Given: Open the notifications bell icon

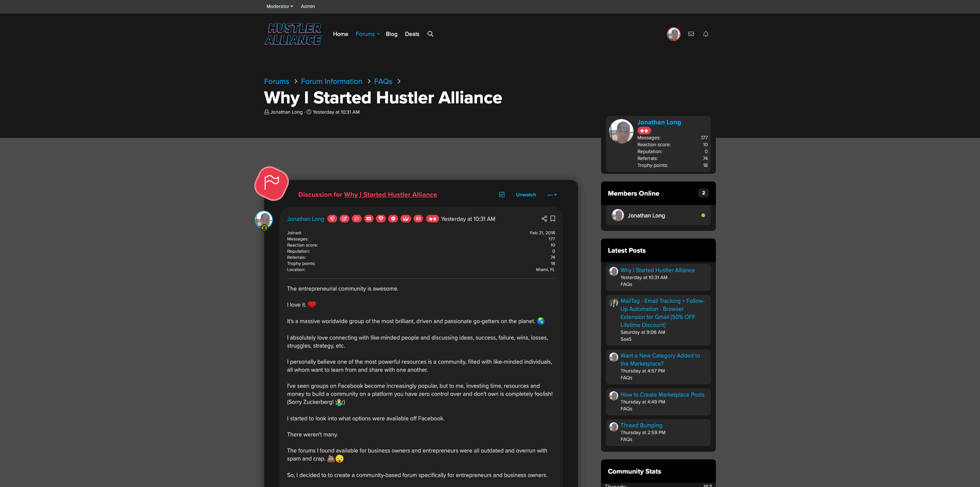Looking at the screenshot, I should pyautogui.click(x=706, y=34).
